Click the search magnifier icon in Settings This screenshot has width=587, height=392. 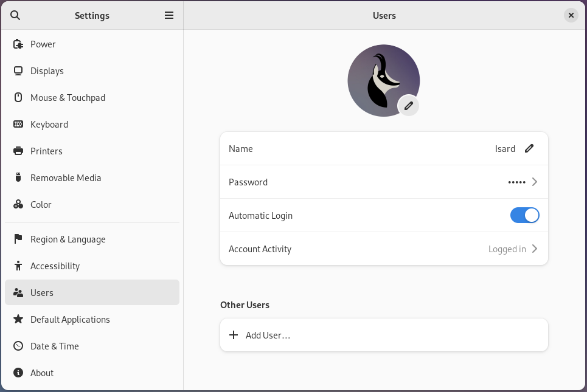[16, 15]
